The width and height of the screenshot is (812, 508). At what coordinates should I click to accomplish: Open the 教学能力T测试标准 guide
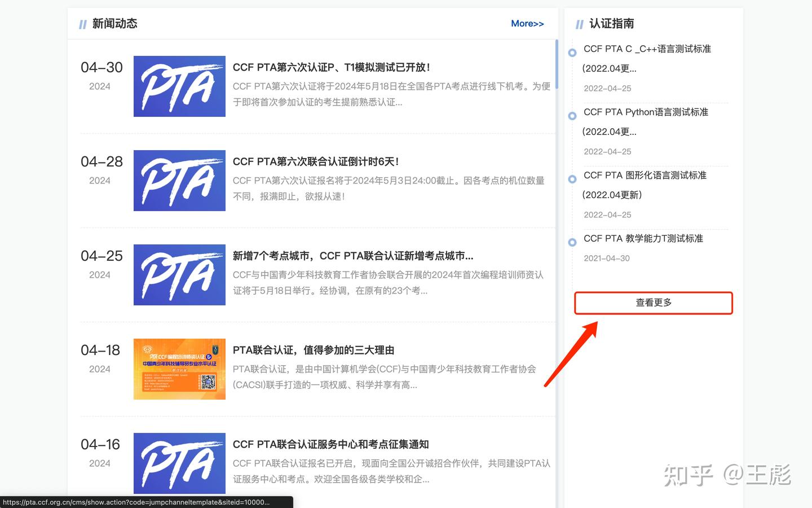[643, 239]
